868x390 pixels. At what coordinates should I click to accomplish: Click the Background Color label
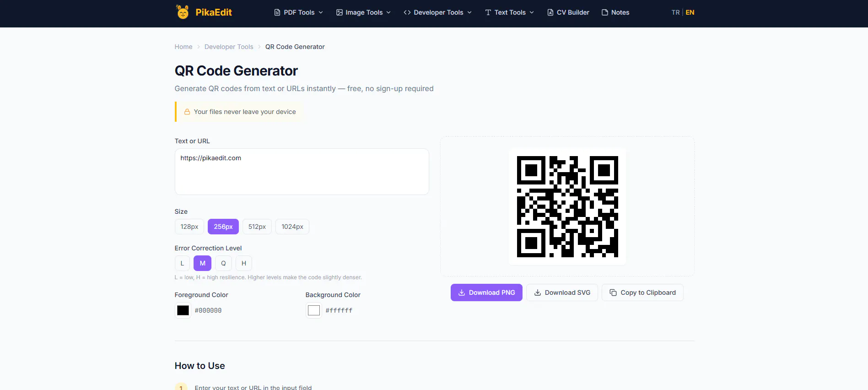coord(333,295)
